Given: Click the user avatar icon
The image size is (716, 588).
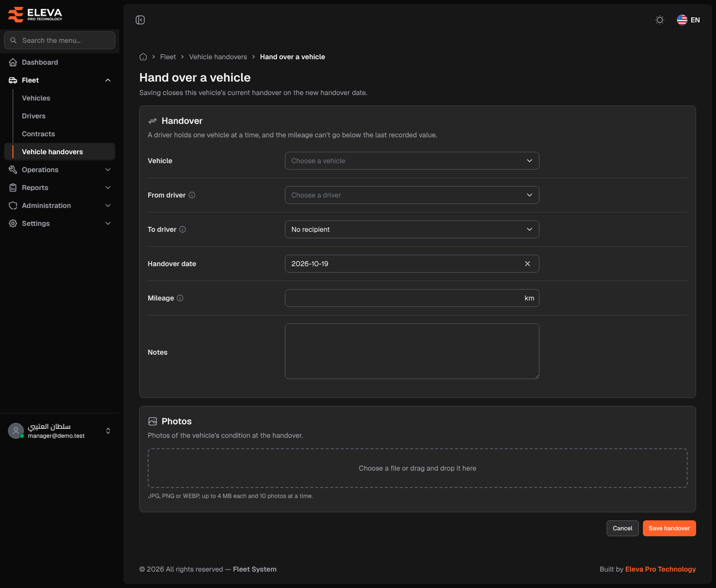Looking at the screenshot, I should pyautogui.click(x=16, y=431).
